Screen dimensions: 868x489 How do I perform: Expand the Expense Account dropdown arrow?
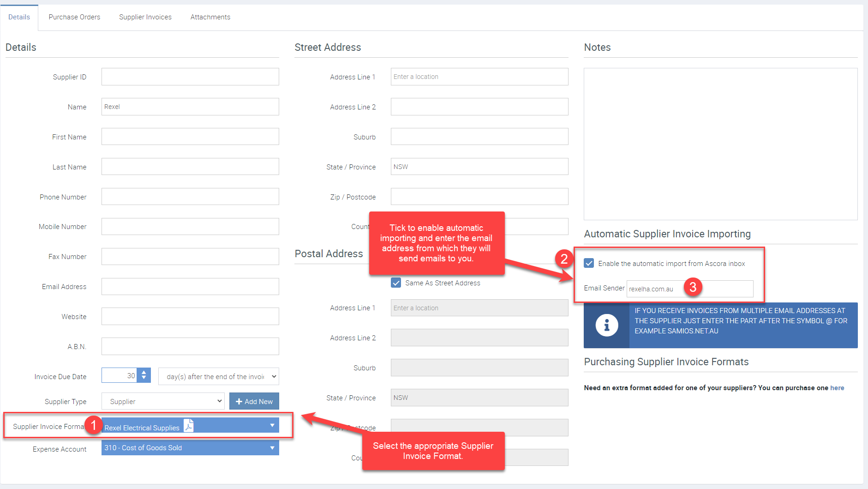pos(272,448)
